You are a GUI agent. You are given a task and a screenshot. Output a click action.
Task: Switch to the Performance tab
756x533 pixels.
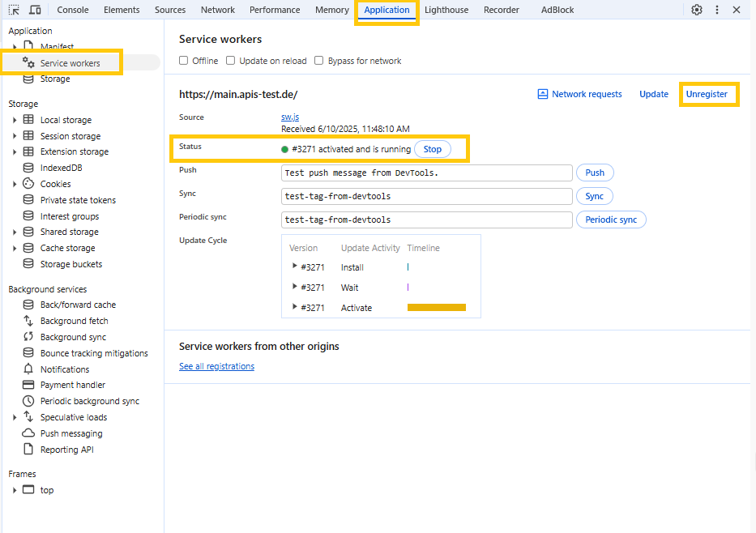(x=275, y=10)
